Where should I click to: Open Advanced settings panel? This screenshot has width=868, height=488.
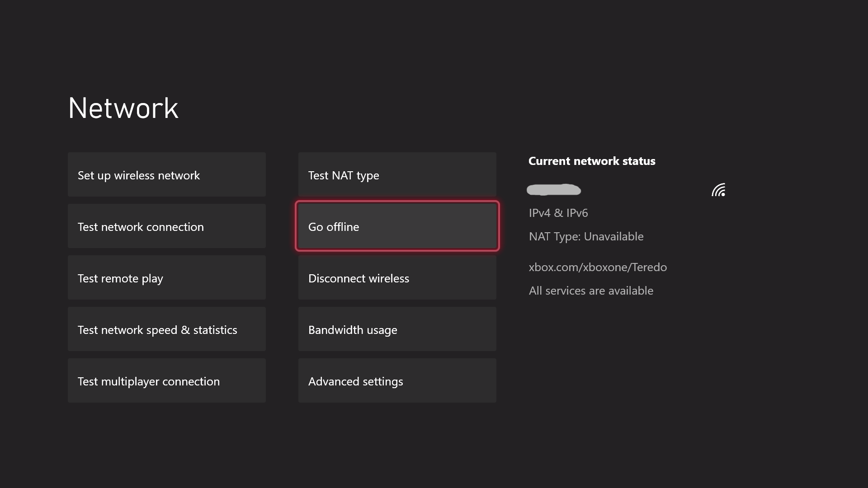pos(397,380)
